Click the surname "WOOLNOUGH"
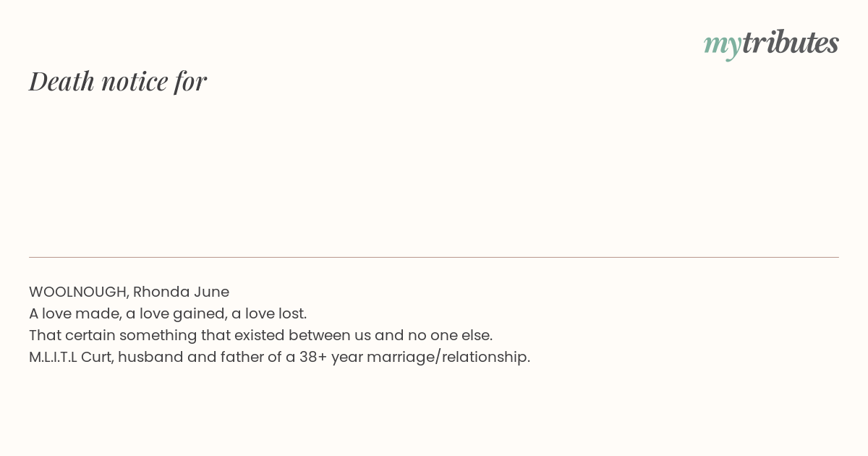The width and height of the screenshot is (868, 456). pyautogui.click(x=79, y=292)
